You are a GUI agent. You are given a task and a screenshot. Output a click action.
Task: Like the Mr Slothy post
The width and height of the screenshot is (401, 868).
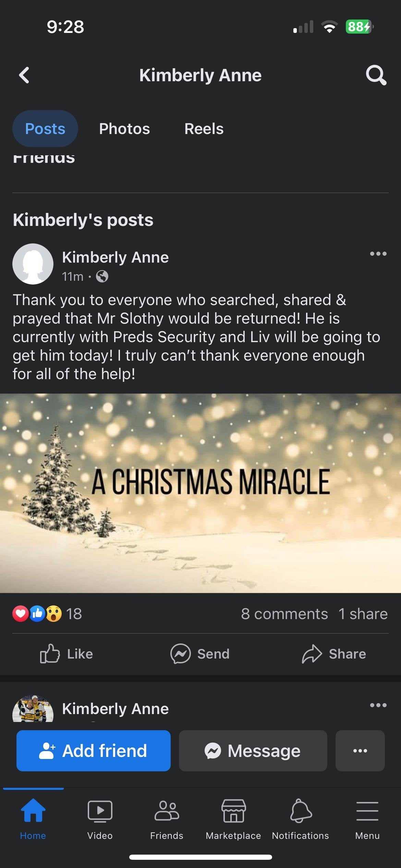click(66, 654)
